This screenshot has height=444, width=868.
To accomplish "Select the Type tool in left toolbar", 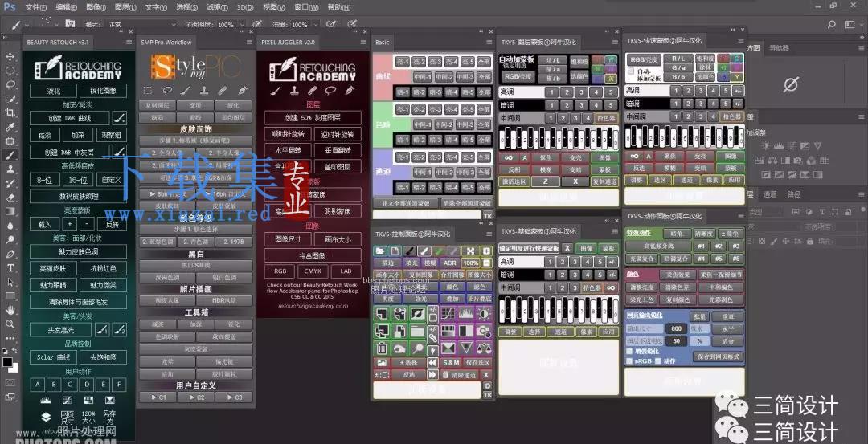I will pos(10,267).
